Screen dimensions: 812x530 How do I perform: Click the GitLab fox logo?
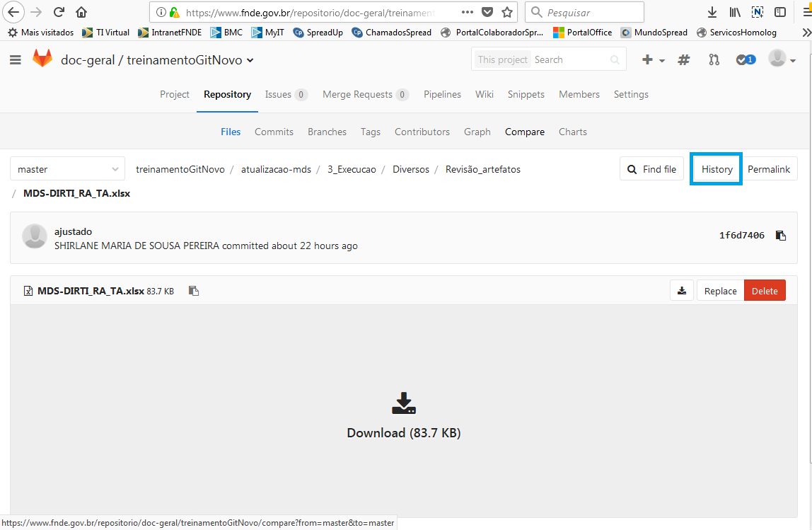click(42, 59)
